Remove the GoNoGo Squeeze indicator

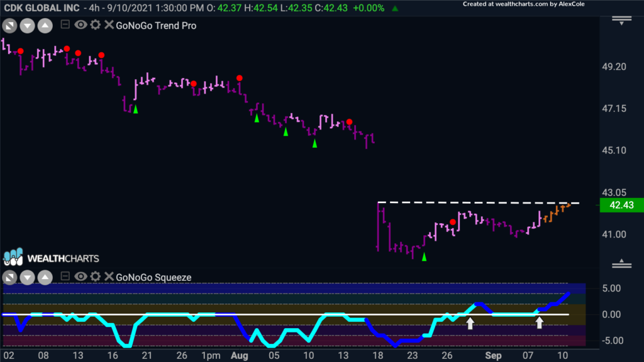coord(109,277)
